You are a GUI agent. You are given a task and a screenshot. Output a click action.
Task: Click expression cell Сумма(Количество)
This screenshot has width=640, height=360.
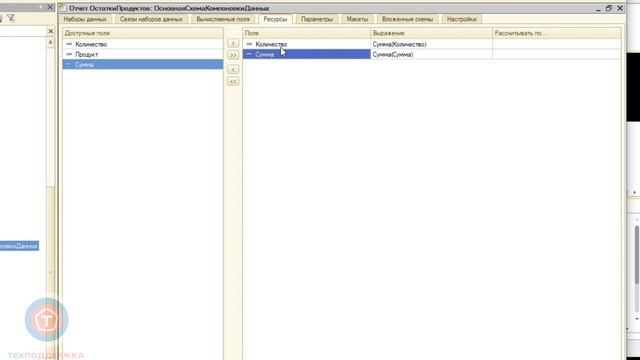pos(431,44)
